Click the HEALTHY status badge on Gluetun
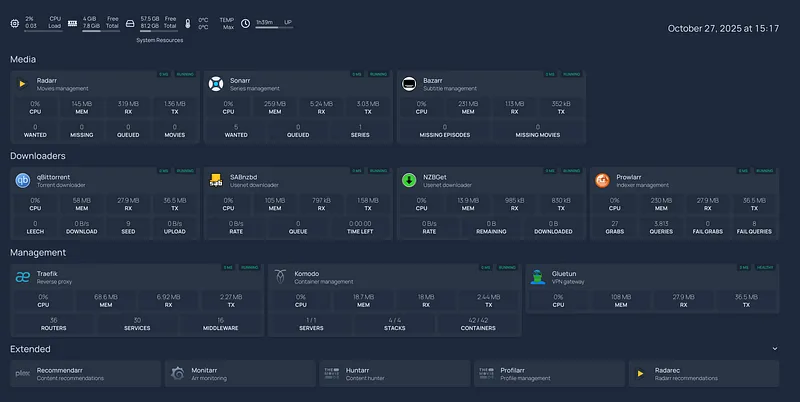 pyautogui.click(x=766, y=267)
